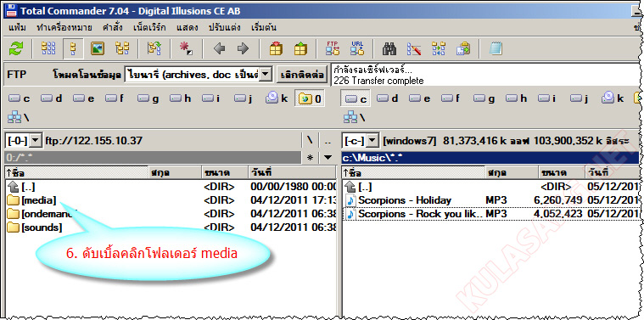Click the copy names to clipboard icon
The image size is (644, 320).
tap(463, 49)
